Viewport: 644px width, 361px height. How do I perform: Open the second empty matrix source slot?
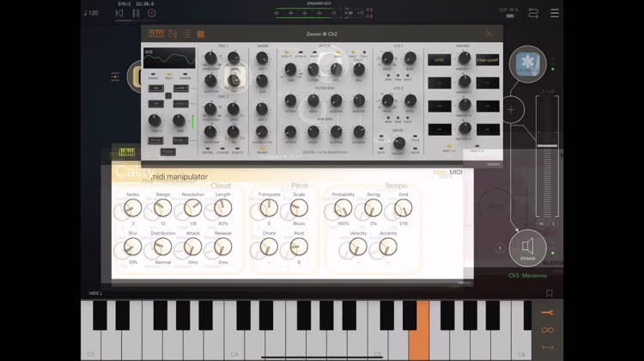439,83
